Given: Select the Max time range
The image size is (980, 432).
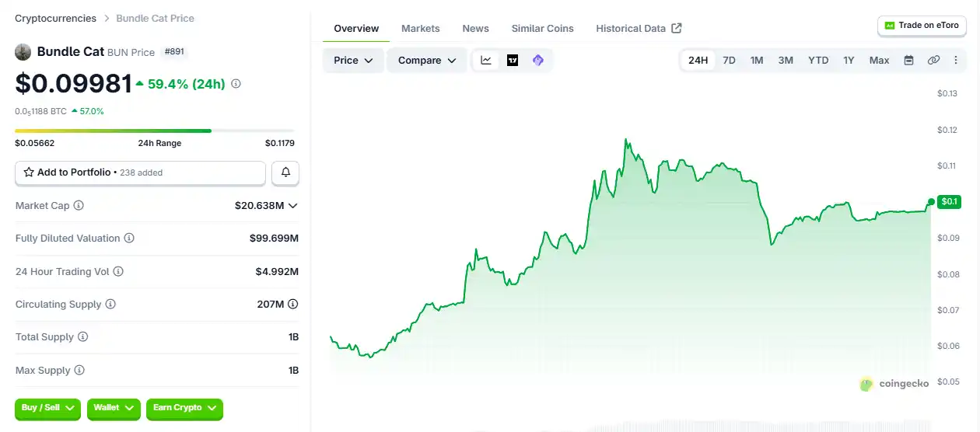Looking at the screenshot, I should (x=880, y=61).
